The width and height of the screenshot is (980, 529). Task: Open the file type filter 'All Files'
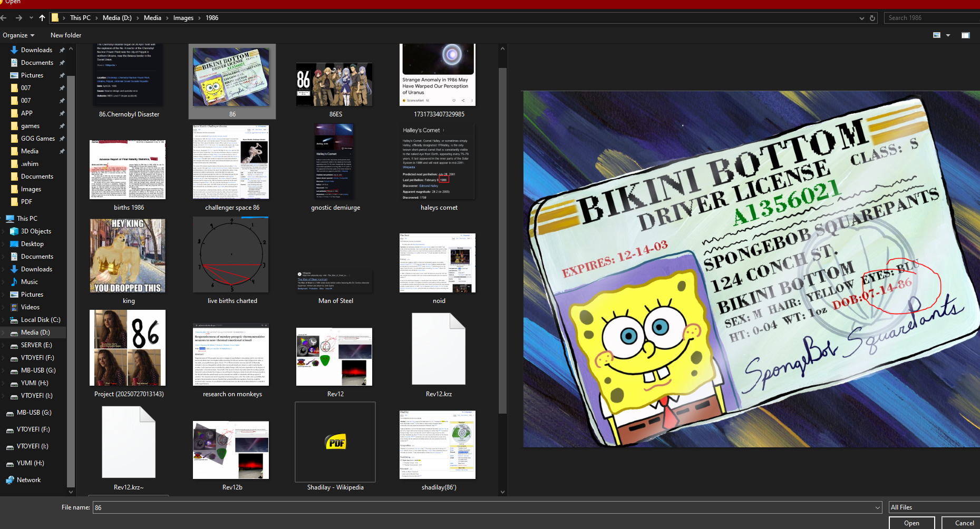pos(934,507)
